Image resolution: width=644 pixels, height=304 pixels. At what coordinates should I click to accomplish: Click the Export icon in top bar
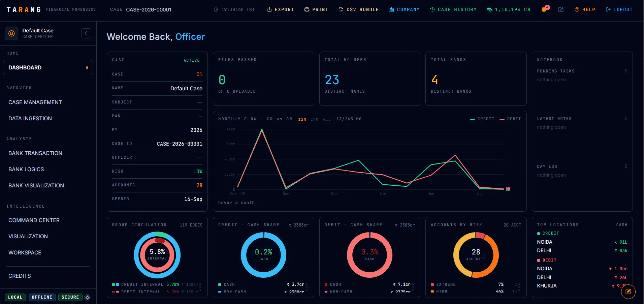(x=269, y=9)
